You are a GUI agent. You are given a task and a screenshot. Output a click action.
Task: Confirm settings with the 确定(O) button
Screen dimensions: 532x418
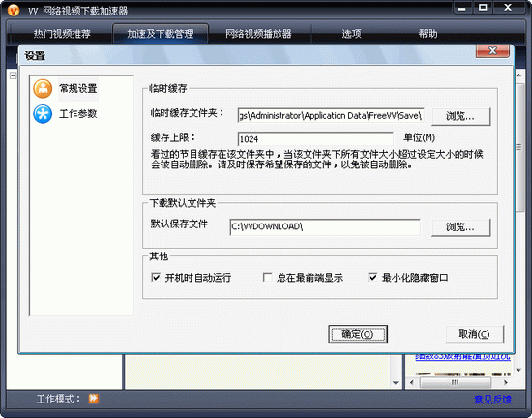pos(358,334)
